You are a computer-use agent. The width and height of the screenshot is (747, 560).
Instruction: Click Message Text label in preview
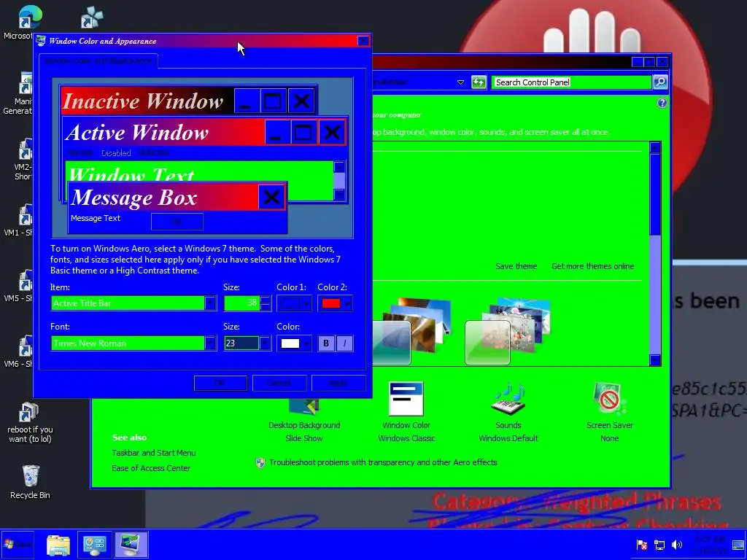click(x=96, y=218)
